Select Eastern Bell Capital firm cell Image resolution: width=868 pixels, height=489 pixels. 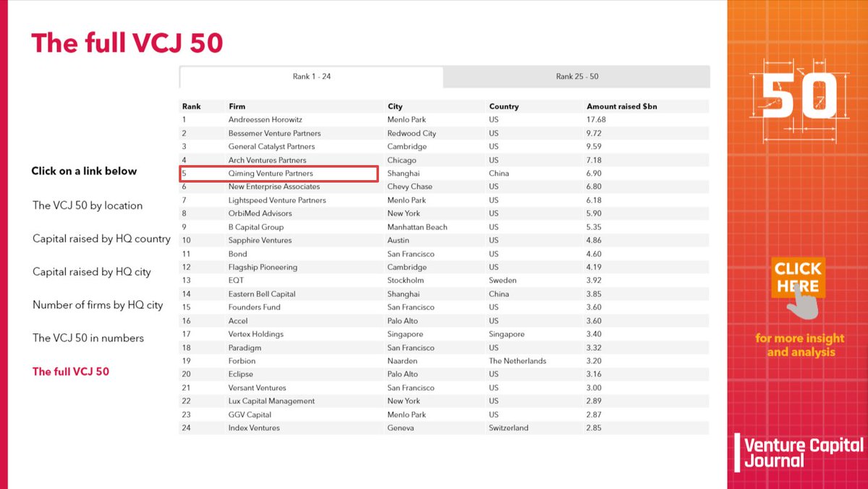[x=262, y=294]
